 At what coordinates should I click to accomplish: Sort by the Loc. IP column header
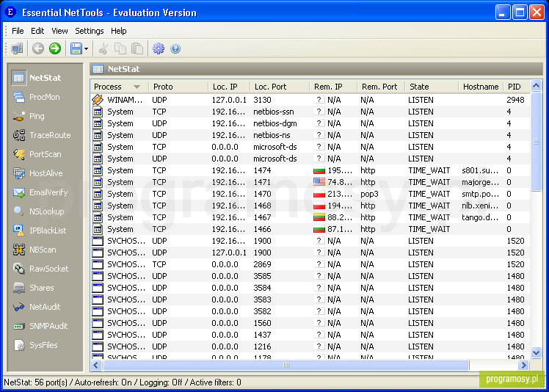[x=229, y=87]
